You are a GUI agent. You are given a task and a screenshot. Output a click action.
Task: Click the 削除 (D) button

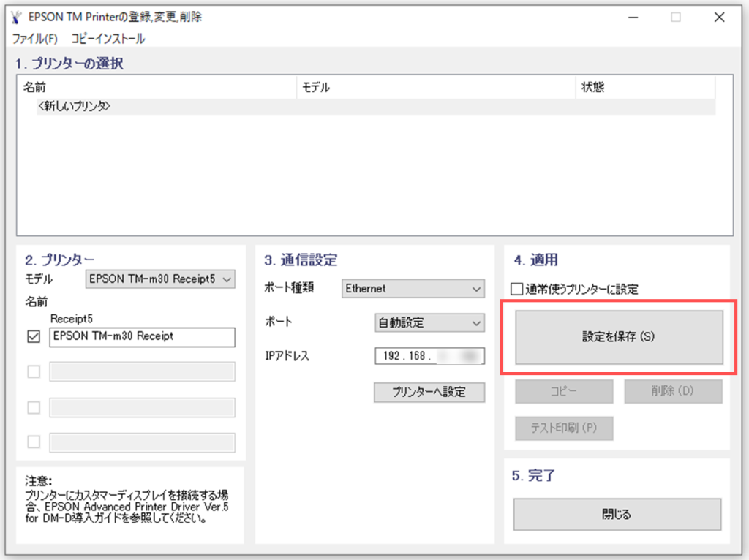click(673, 391)
